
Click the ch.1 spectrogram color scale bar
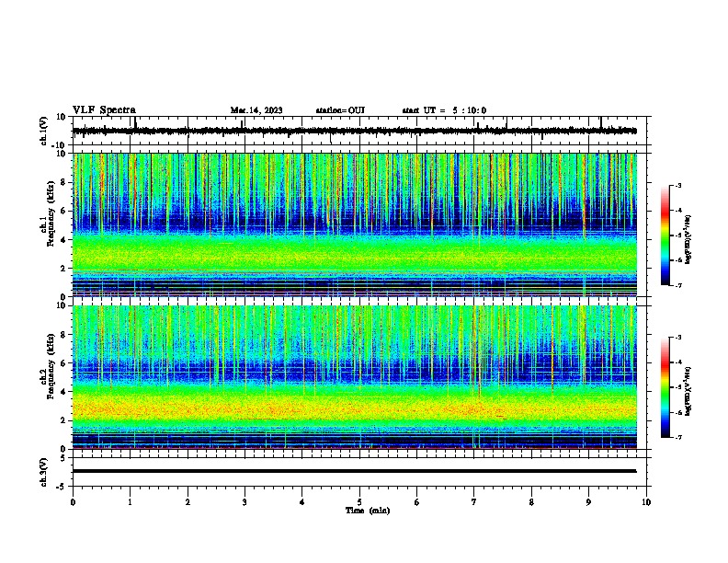click(x=665, y=236)
